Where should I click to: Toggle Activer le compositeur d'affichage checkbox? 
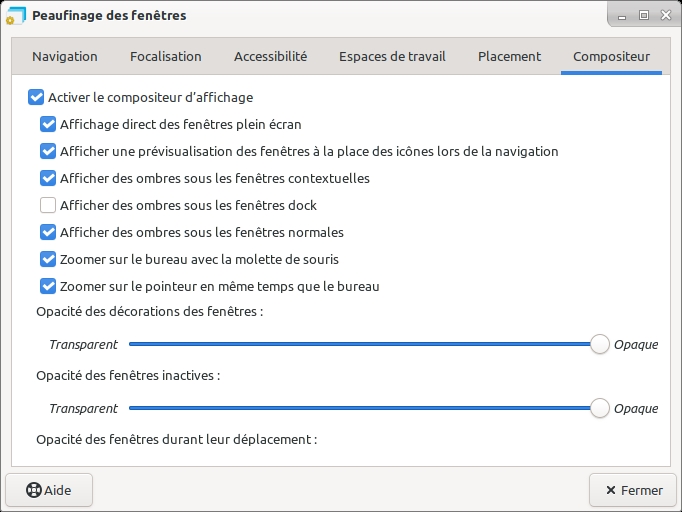click(x=36, y=98)
